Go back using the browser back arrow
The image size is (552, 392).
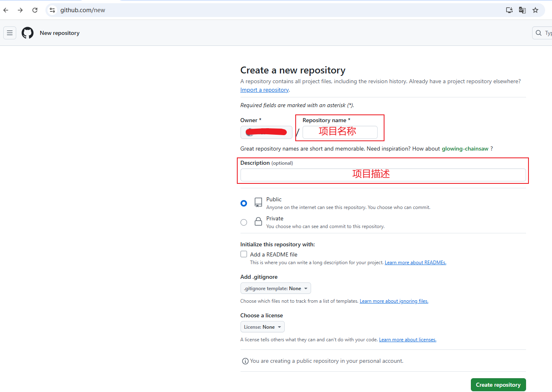(x=6, y=10)
